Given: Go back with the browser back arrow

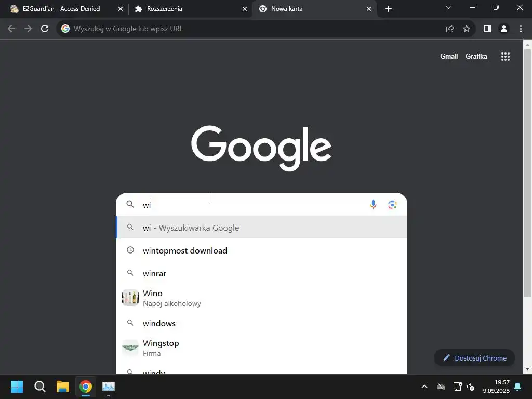Looking at the screenshot, I should (x=11, y=29).
